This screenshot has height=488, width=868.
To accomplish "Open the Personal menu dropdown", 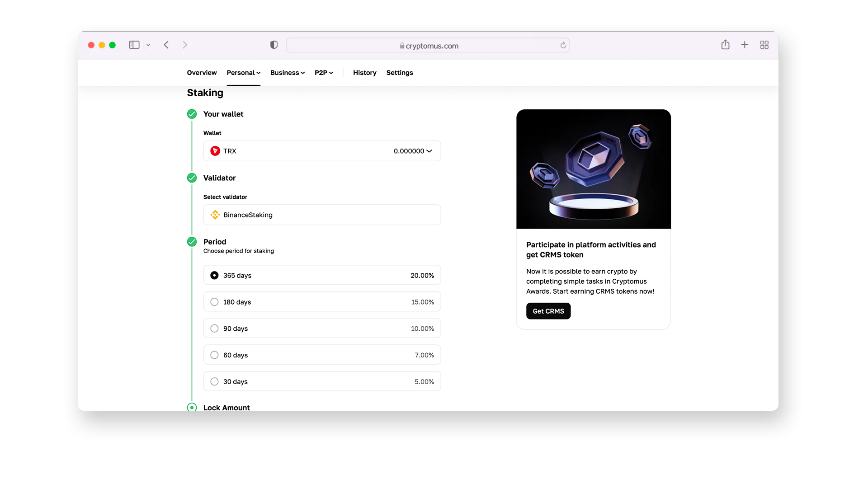I will (243, 72).
